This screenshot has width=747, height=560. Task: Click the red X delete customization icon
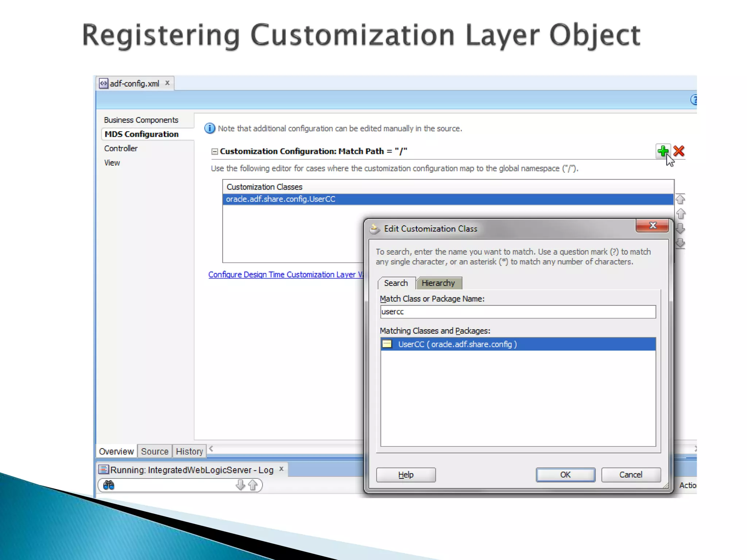[x=679, y=151]
